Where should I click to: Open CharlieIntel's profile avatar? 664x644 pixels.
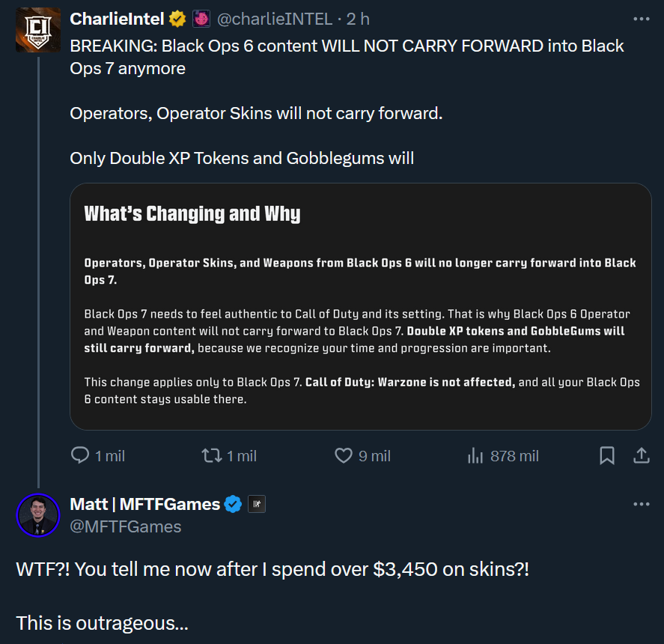[x=38, y=29]
